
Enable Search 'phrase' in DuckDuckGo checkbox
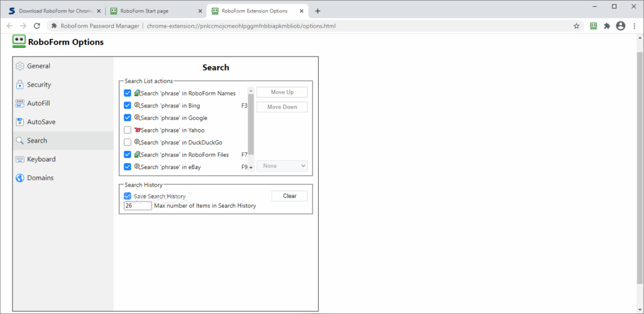[127, 143]
